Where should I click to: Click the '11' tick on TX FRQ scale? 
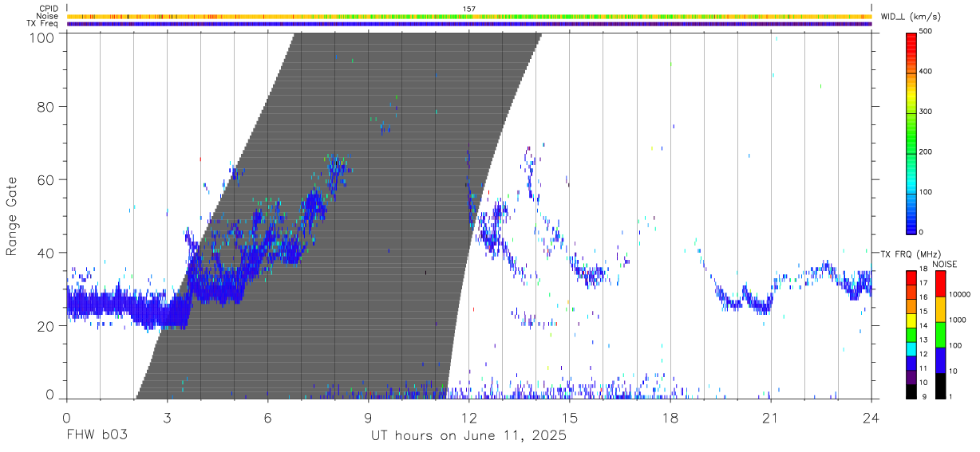click(x=924, y=368)
